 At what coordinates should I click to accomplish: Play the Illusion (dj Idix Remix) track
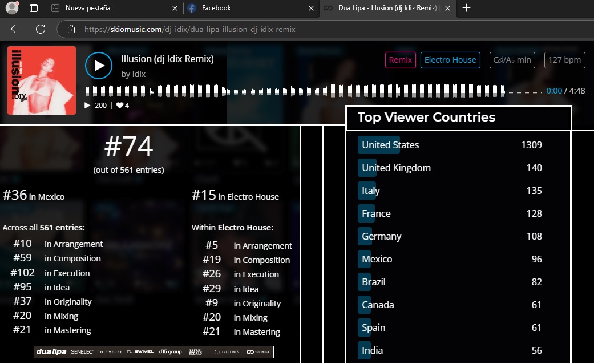point(99,66)
